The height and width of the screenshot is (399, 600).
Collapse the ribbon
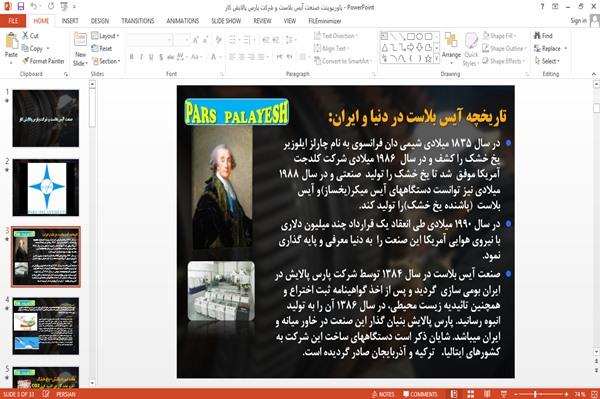pyautogui.click(x=594, y=74)
